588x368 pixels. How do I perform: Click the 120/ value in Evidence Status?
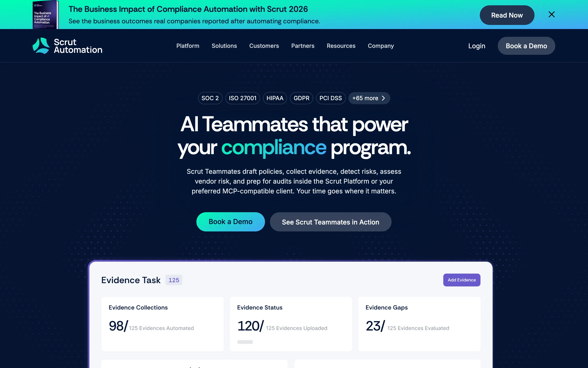(x=250, y=326)
